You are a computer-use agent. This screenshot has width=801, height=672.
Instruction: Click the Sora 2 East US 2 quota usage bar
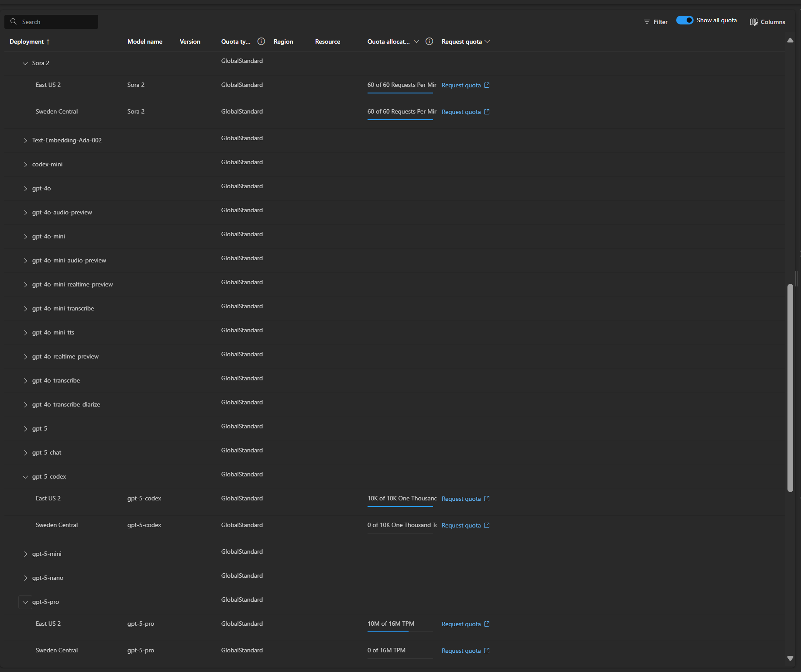coord(400,93)
